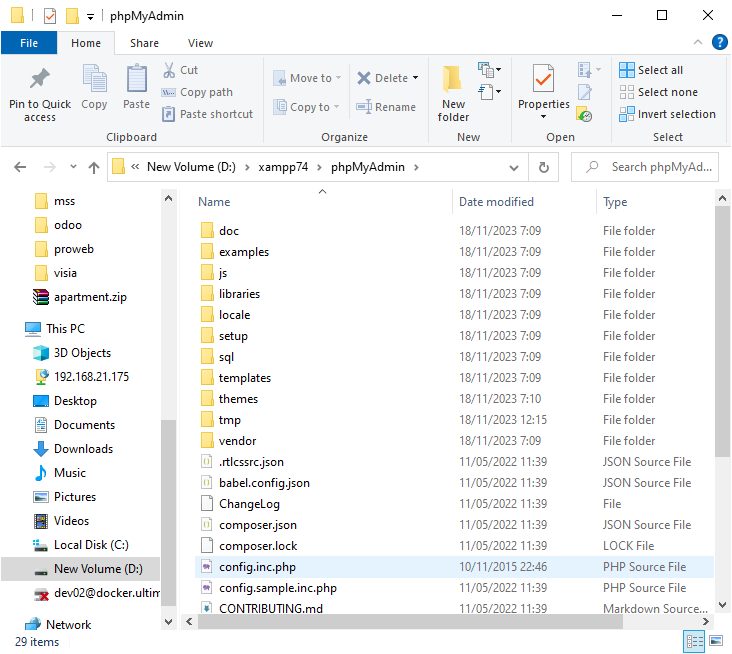Click the Edit icon in Open group
The width and height of the screenshot is (732, 654).
(x=584, y=92)
